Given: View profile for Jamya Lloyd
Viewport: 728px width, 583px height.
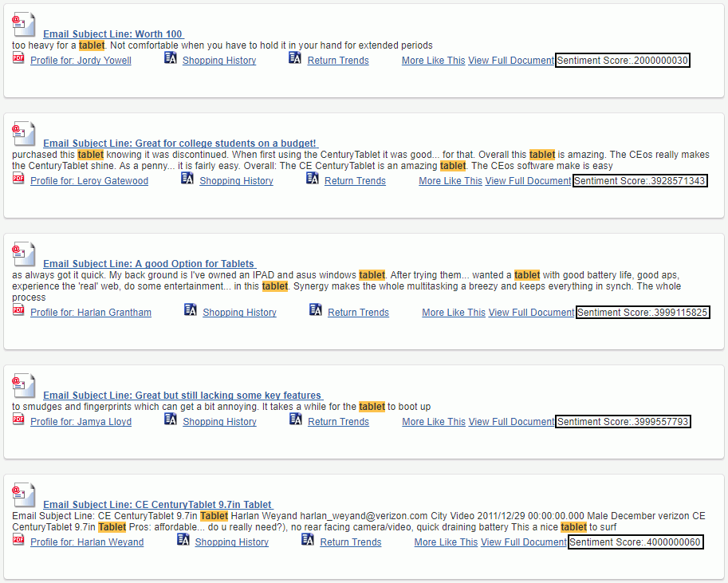Looking at the screenshot, I should (x=81, y=421).
